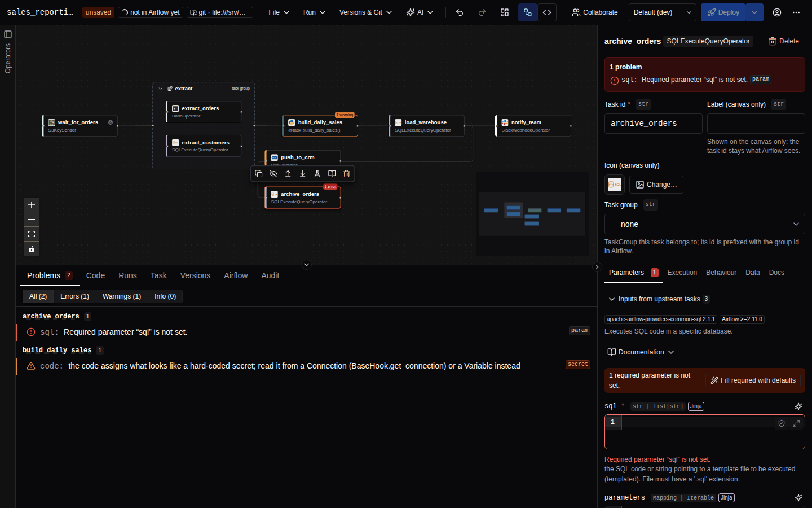812x508 pixels.
Task: Toggle the Operators sidebar panel
Action: (8, 34)
